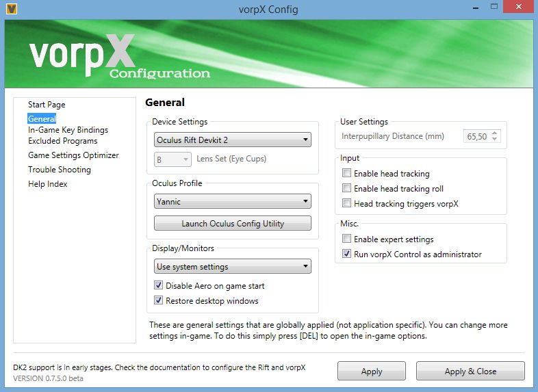Image resolution: width=538 pixels, height=392 pixels.
Task: Click the Interpupillary Distance value field
Action: [477, 137]
